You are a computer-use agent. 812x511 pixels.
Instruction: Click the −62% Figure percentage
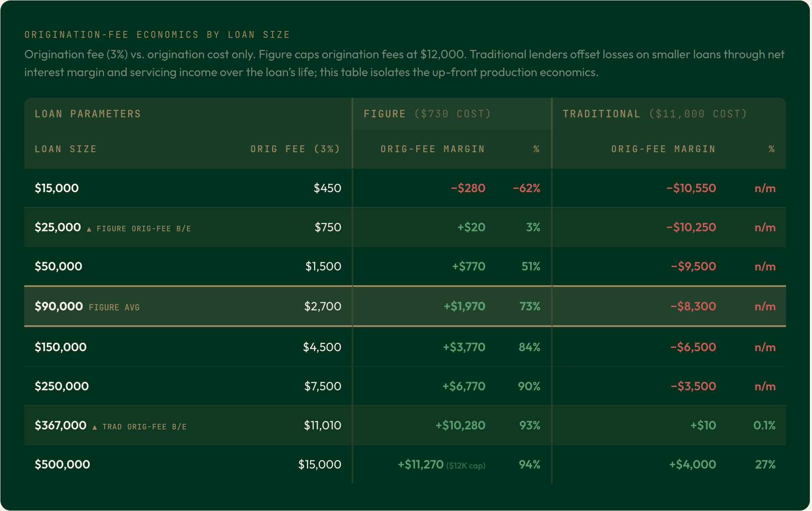(526, 188)
